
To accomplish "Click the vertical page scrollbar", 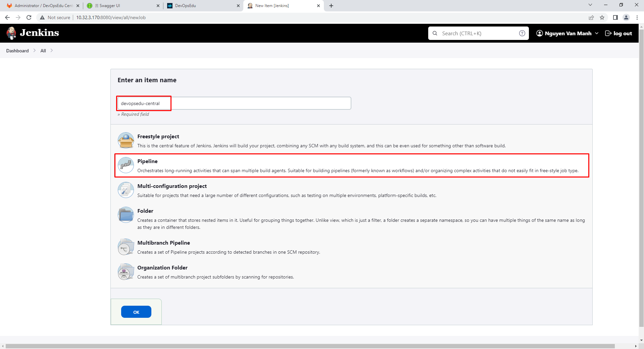I will [641, 178].
